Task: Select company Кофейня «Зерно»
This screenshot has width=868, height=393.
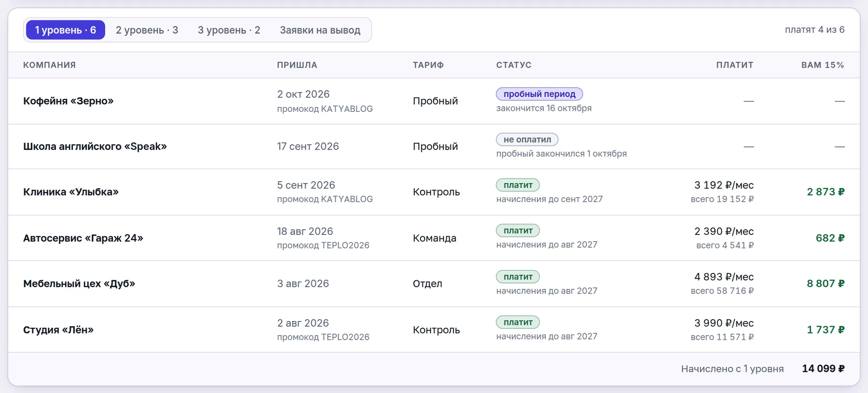Action: [68, 101]
